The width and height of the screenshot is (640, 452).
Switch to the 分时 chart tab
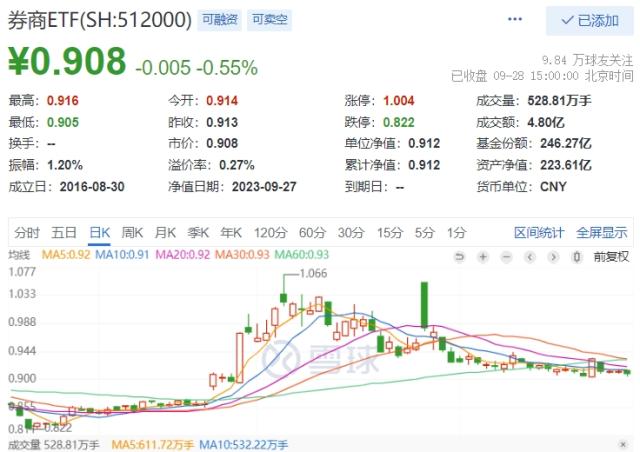click(27, 233)
